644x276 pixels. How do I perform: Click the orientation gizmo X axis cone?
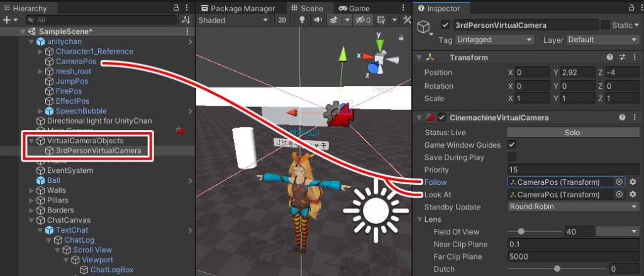(x=367, y=56)
